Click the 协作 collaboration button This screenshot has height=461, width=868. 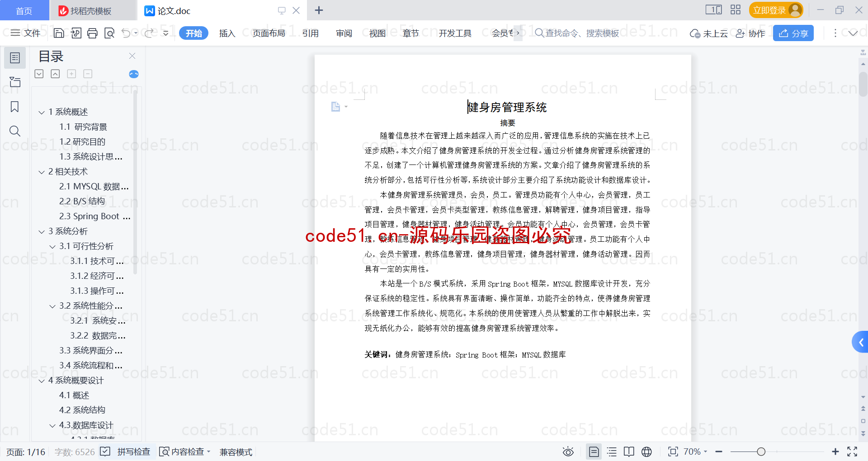[750, 33]
